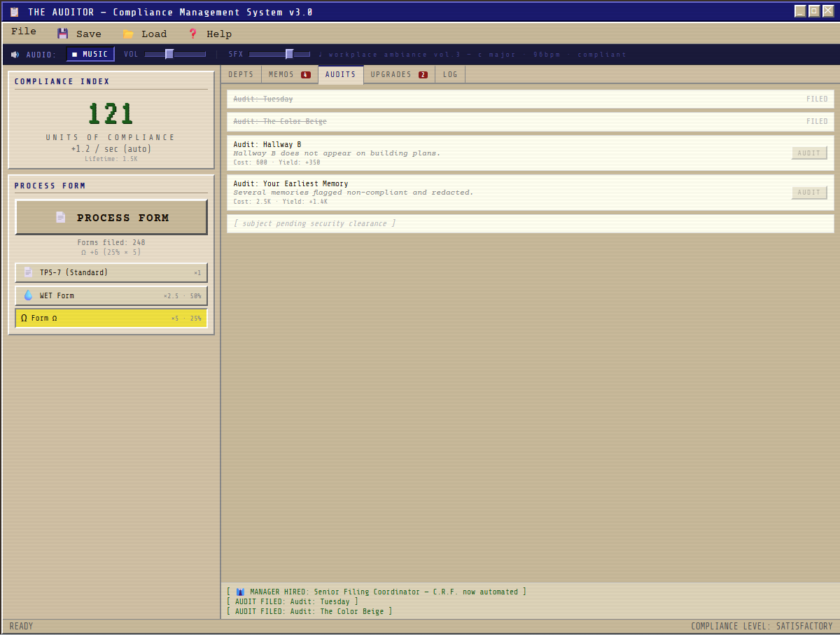Select TPS-7 (Standard) form type
840x635 pixels.
click(111, 272)
